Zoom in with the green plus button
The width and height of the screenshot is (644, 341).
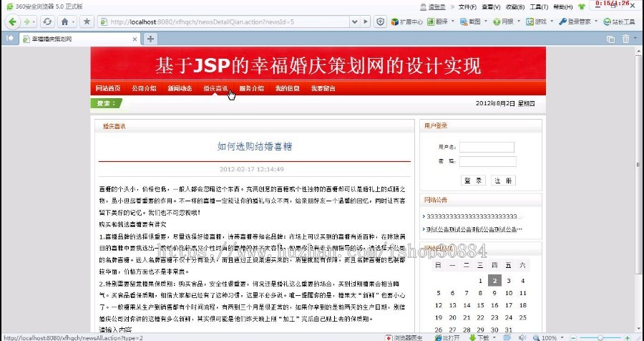(627, 337)
